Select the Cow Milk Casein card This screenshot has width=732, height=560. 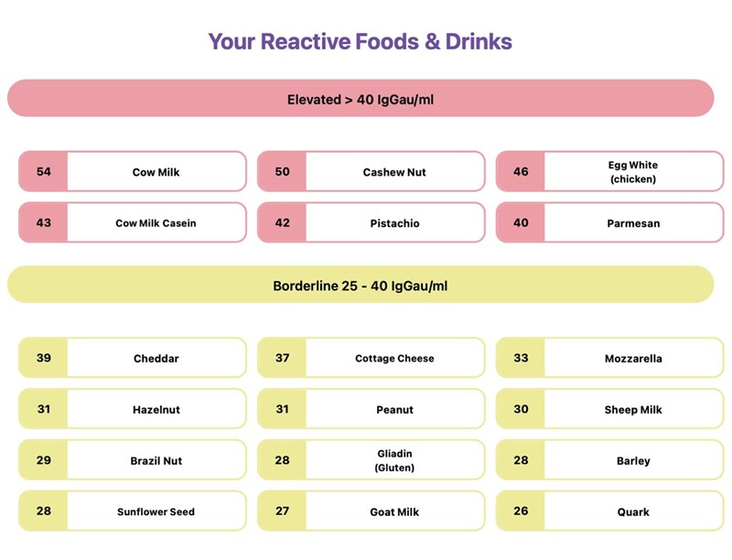coord(133,222)
